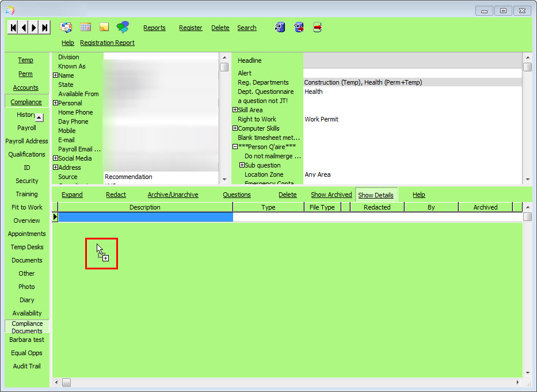The image size is (537, 392).
Task: Open the Audit Trail section
Action: click(x=26, y=366)
